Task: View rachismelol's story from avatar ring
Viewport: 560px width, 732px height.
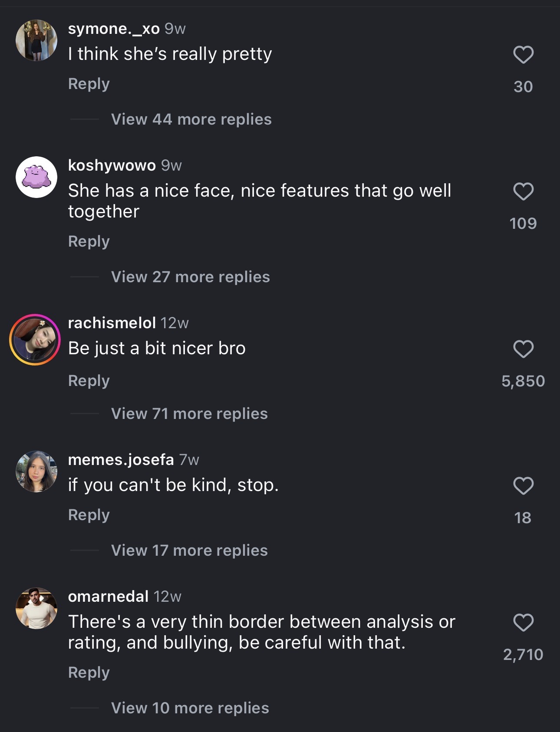Action: click(x=35, y=340)
